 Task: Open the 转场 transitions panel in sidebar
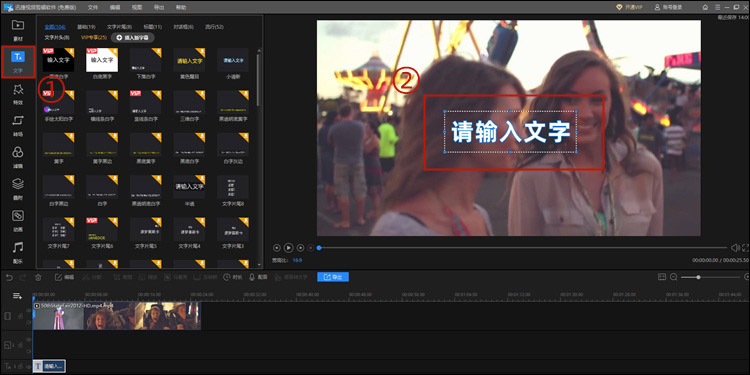(18, 126)
